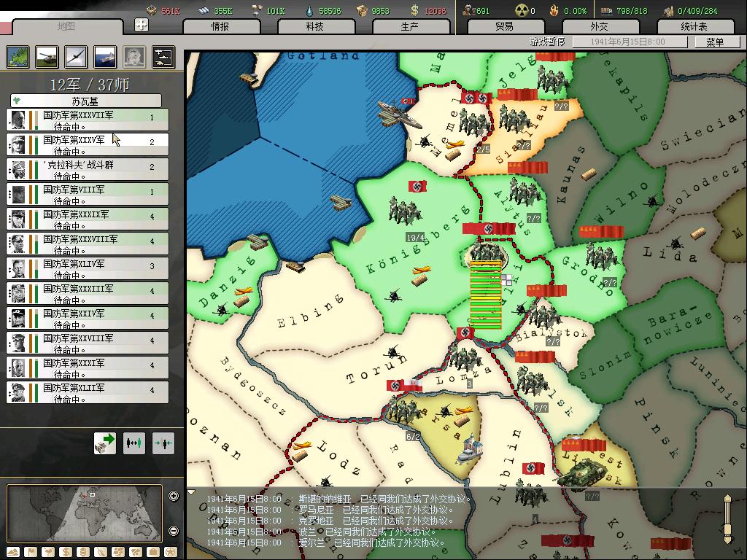Switch to diplomatic map mode briefcase icon

click(153, 553)
